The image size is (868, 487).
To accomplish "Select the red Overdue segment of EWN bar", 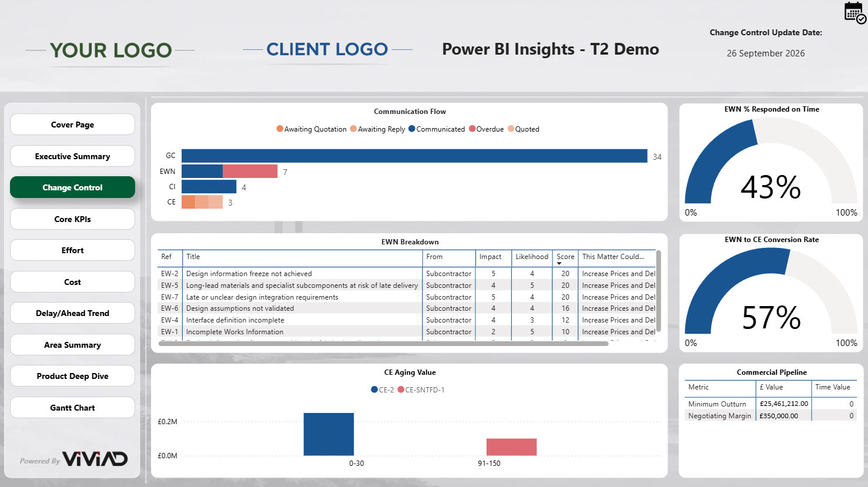I will (x=250, y=172).
